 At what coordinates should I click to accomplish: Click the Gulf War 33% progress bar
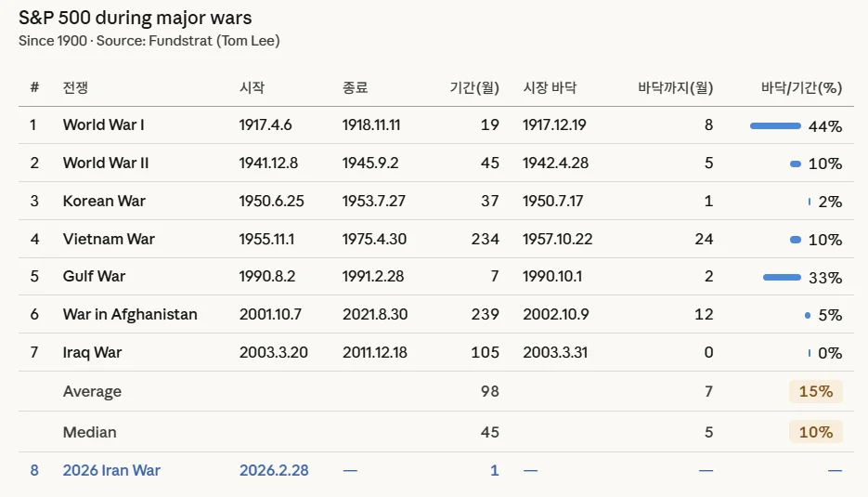(x=781, y=277)
